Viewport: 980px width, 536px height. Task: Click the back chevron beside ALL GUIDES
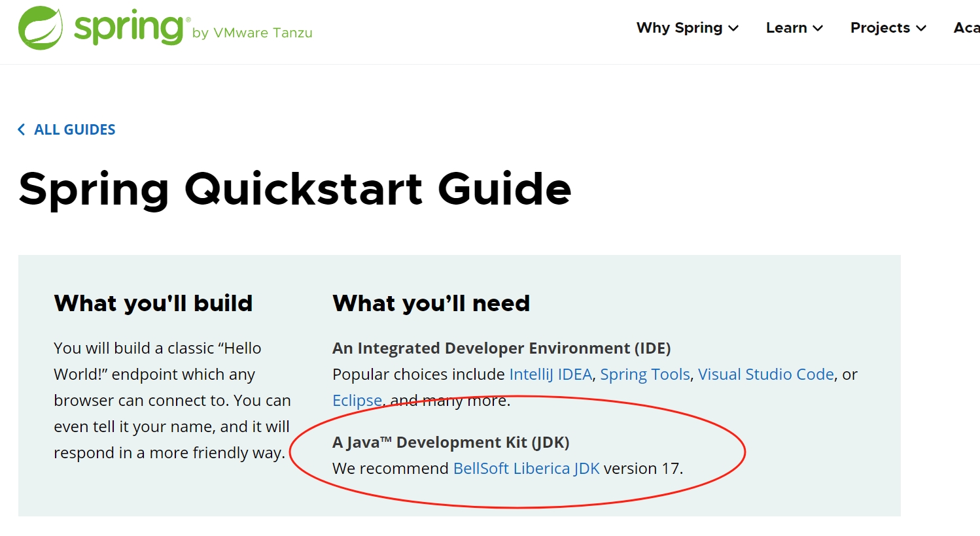[x=20, y=129]
